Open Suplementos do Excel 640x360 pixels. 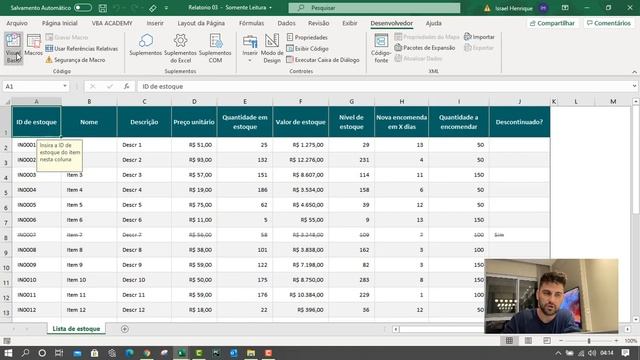[180, 48]
